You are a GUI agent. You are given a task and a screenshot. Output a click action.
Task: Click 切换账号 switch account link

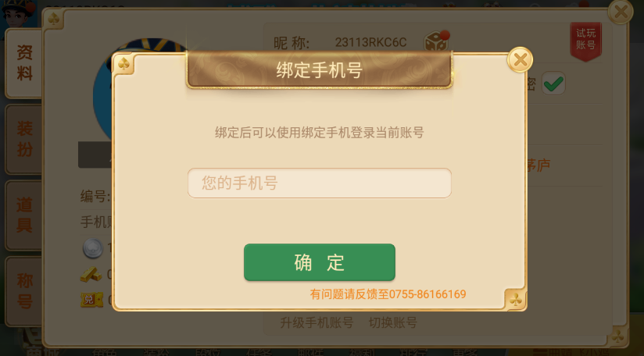pos(393,322)
